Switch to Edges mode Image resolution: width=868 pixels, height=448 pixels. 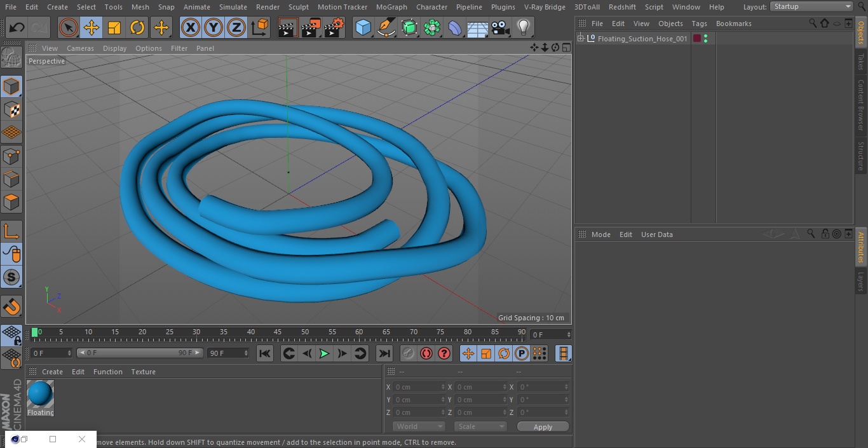coord(11,179)
